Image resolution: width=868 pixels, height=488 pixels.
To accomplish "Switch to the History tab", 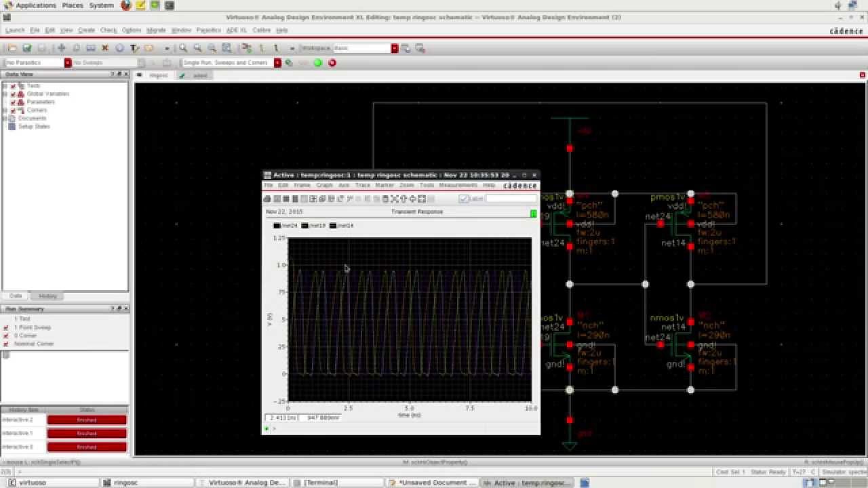I will [x=47, y=296].
